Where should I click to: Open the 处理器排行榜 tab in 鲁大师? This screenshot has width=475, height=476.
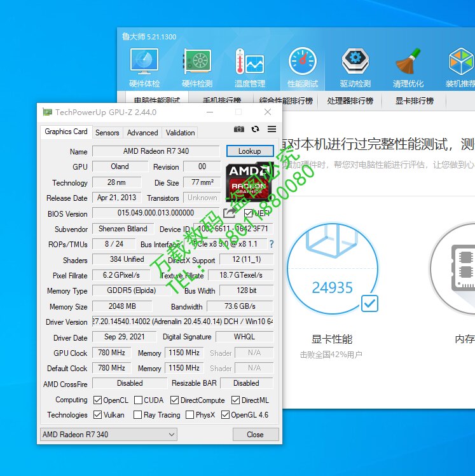click(x=350, y=101)
